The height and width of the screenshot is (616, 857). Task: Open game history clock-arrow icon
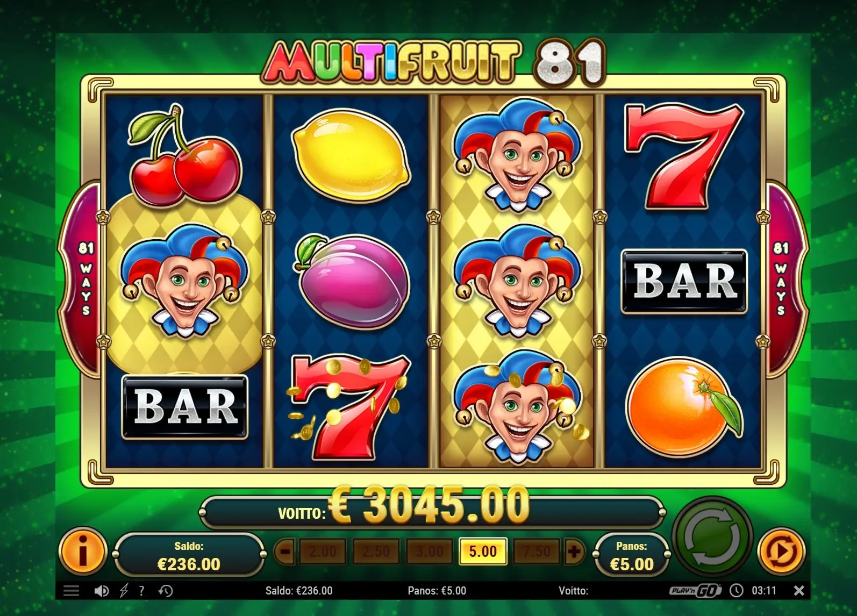point(166,591)
